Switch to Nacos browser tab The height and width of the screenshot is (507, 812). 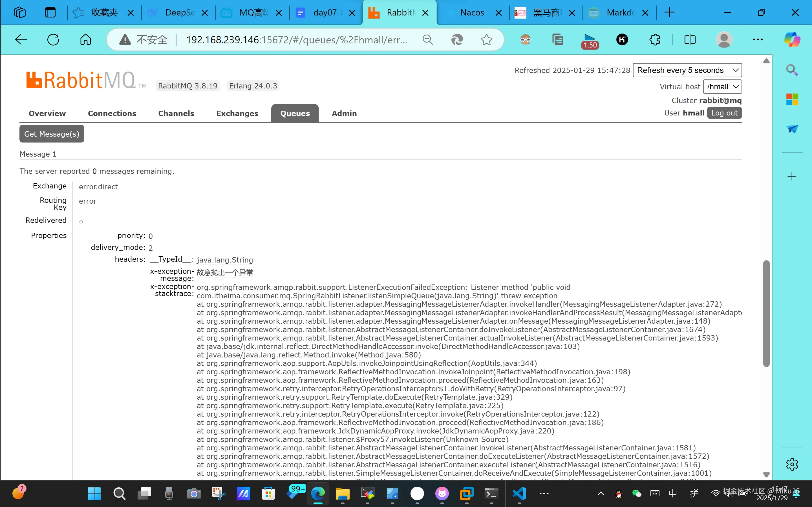click(472, 13)
